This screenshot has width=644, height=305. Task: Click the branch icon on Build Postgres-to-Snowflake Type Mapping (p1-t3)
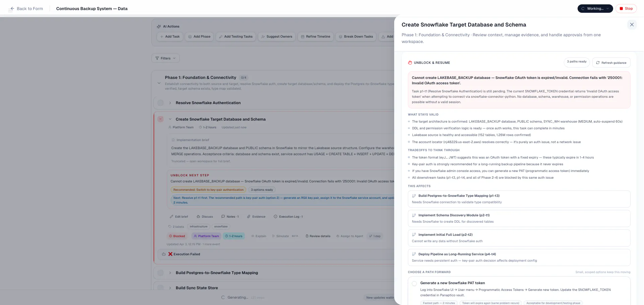point(414,196)
